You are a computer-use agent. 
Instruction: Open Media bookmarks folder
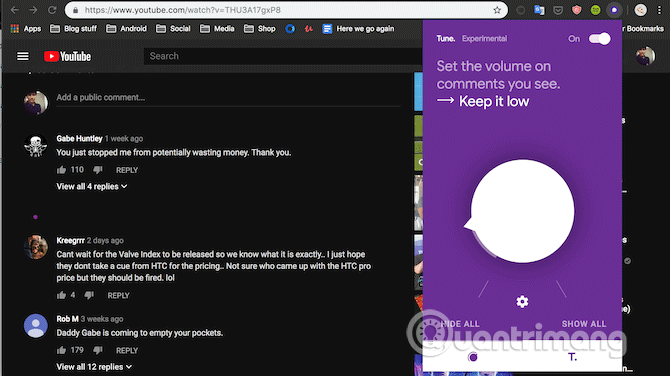pos(217,29)
